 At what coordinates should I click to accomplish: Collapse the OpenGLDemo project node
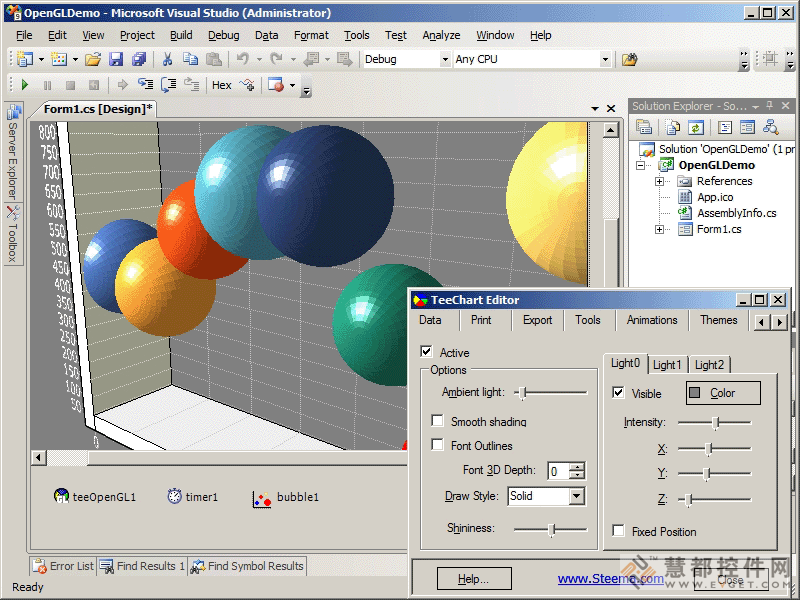(x=641, y=165)
